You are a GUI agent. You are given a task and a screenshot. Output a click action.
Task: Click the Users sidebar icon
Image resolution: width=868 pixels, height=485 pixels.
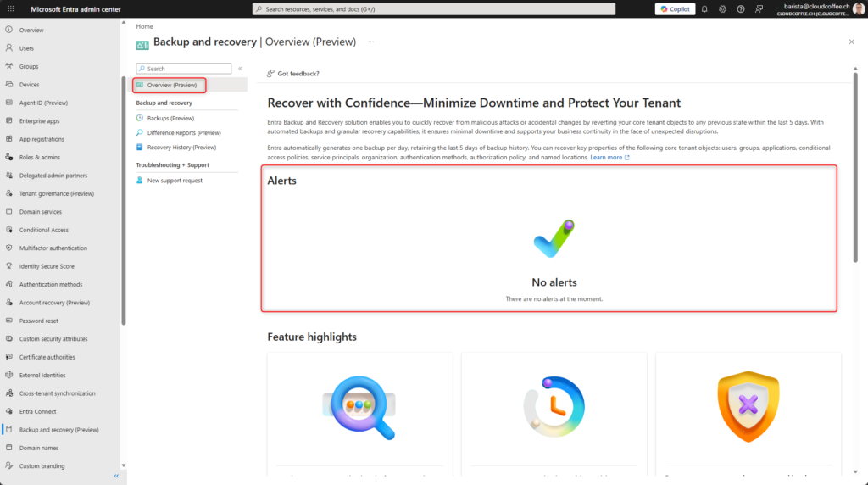click(8, 48)
